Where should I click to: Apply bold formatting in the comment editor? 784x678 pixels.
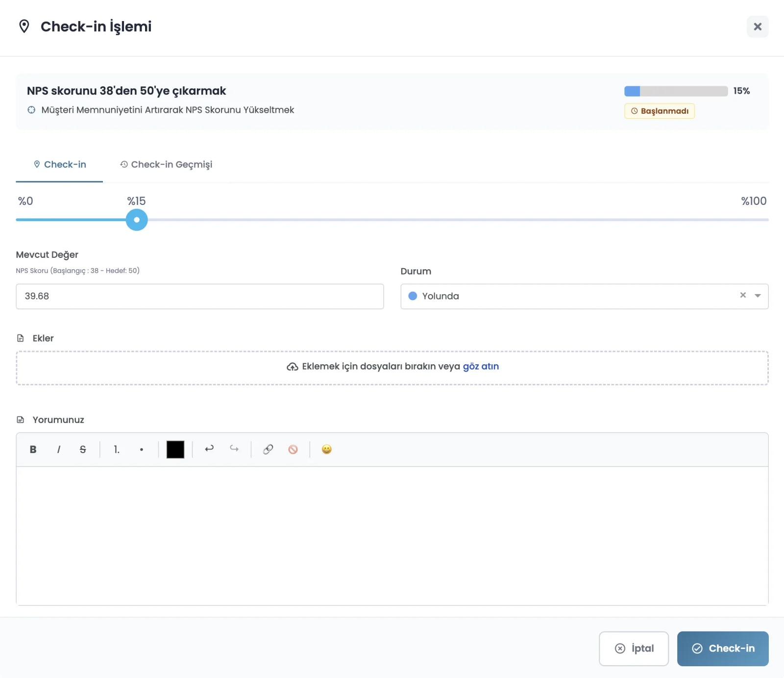click(x=33, y=449)
